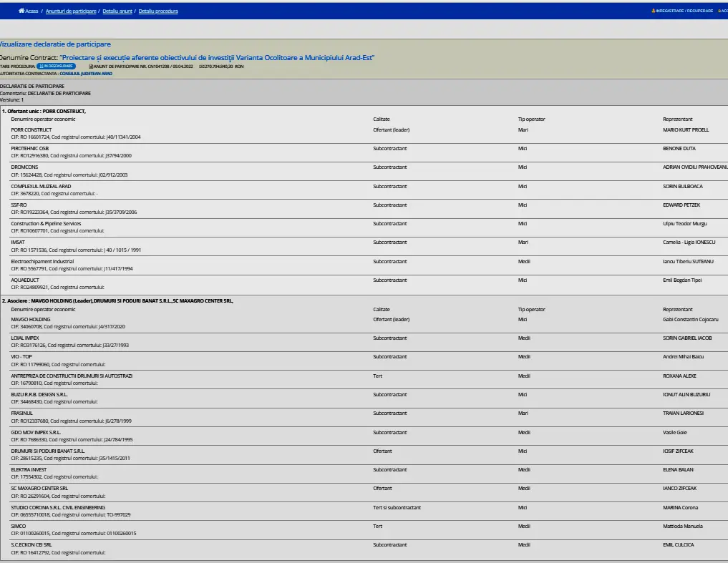Viewport: 728px width, 563px height.
Task: Click the value 270.794.840,30 RON
Action: (x=223, y=67)
